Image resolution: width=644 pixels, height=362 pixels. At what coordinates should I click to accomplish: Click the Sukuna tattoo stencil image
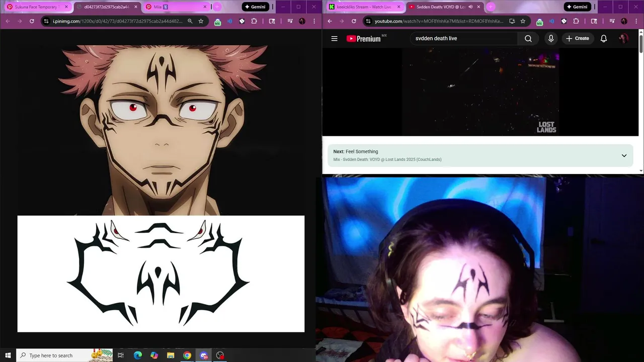161,274
